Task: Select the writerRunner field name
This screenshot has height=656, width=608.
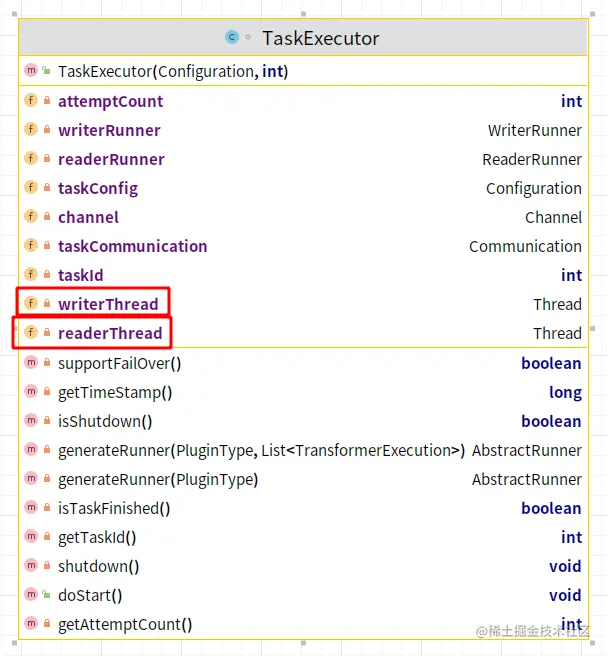Action: point(109,130)
